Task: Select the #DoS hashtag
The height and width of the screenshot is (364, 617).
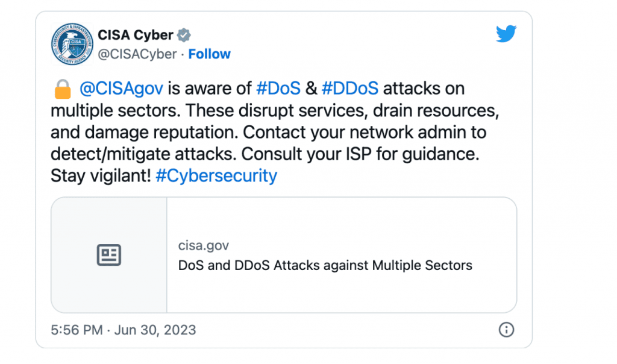Action: click(x=278, y=89)
